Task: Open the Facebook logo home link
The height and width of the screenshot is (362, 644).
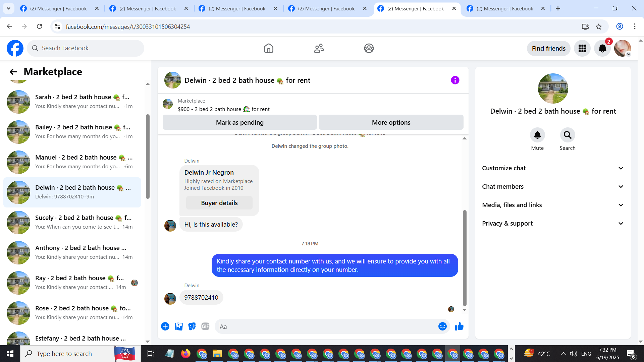Action: pyautogui.click(x=15, y=48)
